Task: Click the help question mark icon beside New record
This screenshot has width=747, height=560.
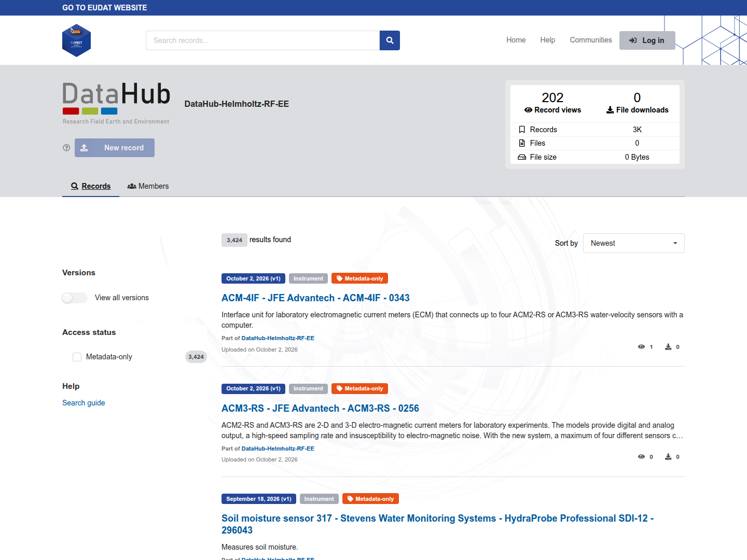Action: (66, 148)
